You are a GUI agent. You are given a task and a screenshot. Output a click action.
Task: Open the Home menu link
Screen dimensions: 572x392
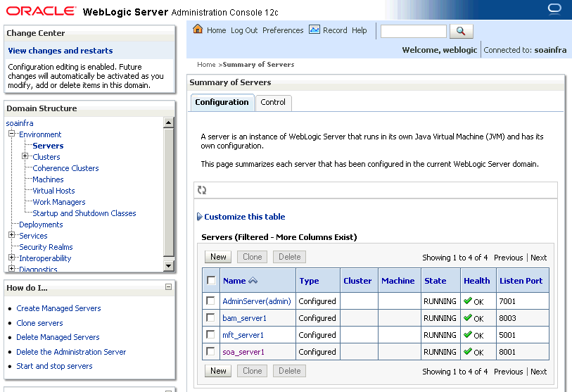coord(216,31)
